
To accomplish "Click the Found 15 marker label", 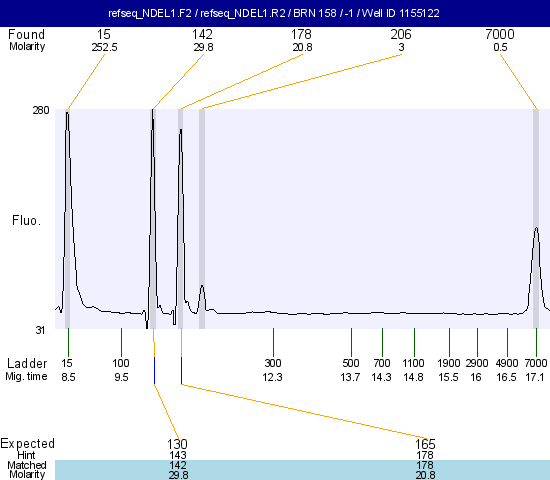I will tap(104, 34).
